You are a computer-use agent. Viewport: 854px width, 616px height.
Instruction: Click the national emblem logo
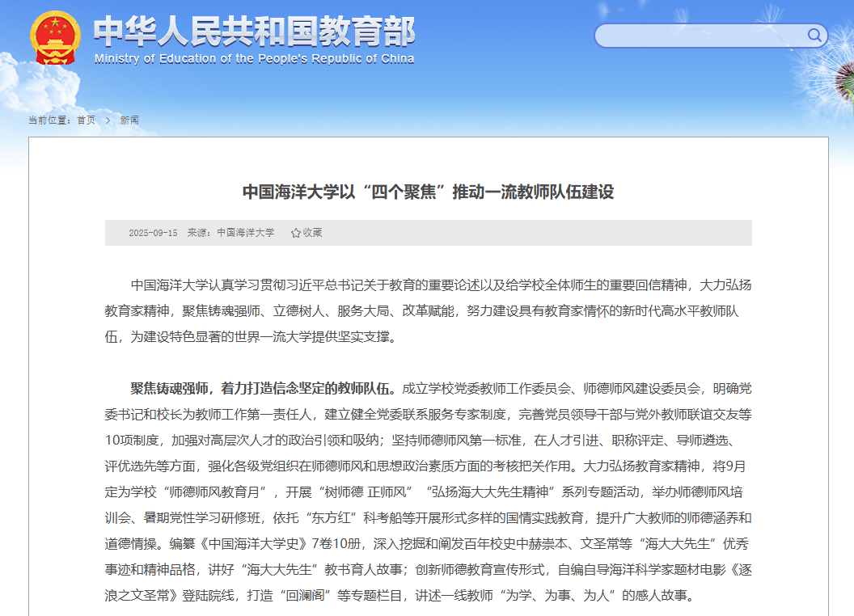(55, 38)
